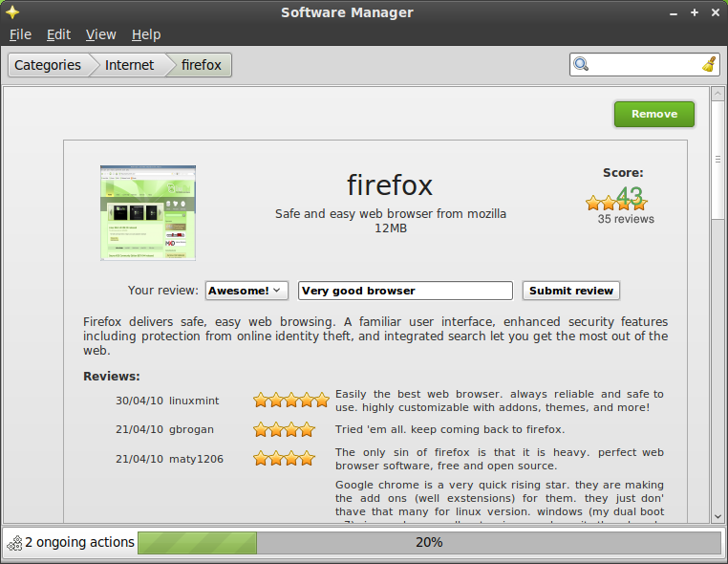Click the 'Your review:' label
This screenshot has height=564, width=728.
pyautogui.click(x=163, y=291)
